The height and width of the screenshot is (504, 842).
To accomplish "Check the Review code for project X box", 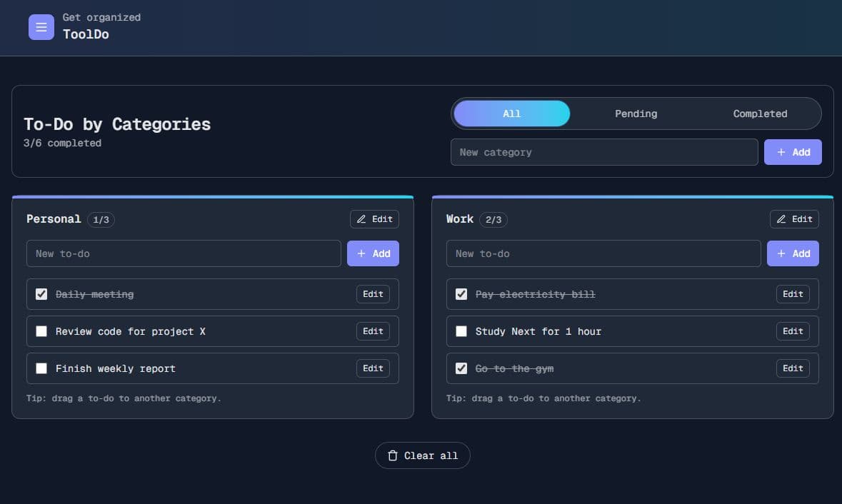I will (x=41, y=331).
